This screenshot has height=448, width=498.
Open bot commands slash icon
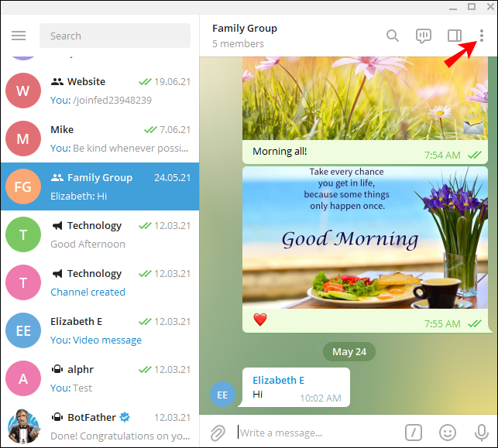point(414,433)
